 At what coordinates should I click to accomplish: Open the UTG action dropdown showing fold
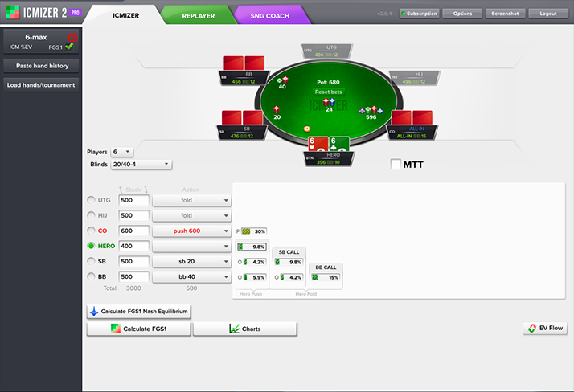click(191, 200)
